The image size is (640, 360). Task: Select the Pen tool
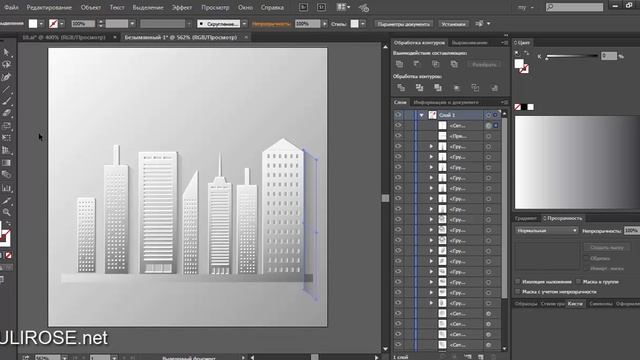6,77
